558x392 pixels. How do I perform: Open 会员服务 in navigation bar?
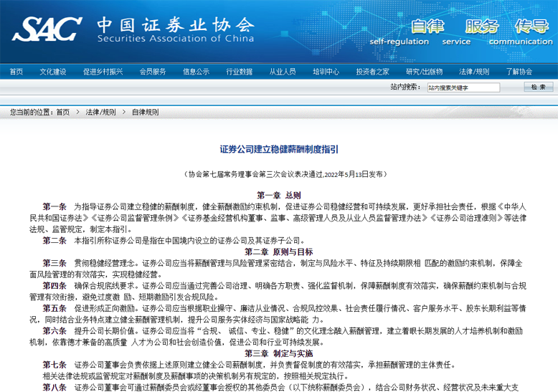153,72
